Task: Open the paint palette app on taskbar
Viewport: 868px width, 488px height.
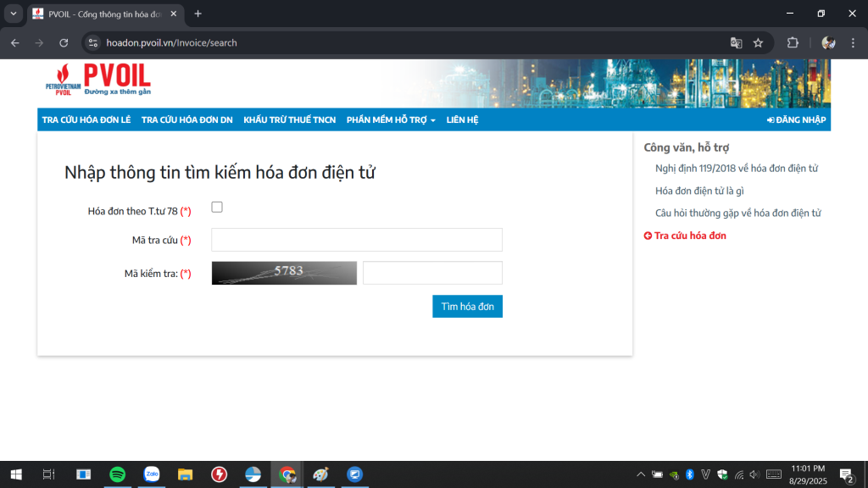Action: [320, 474]
